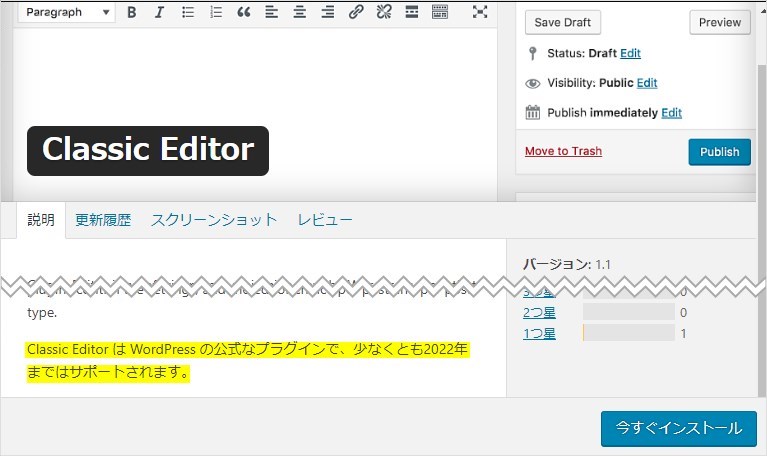This screenshot has height=456, width=767.
Task: Edit the publish immediately schedule
Action: point(671,113)
